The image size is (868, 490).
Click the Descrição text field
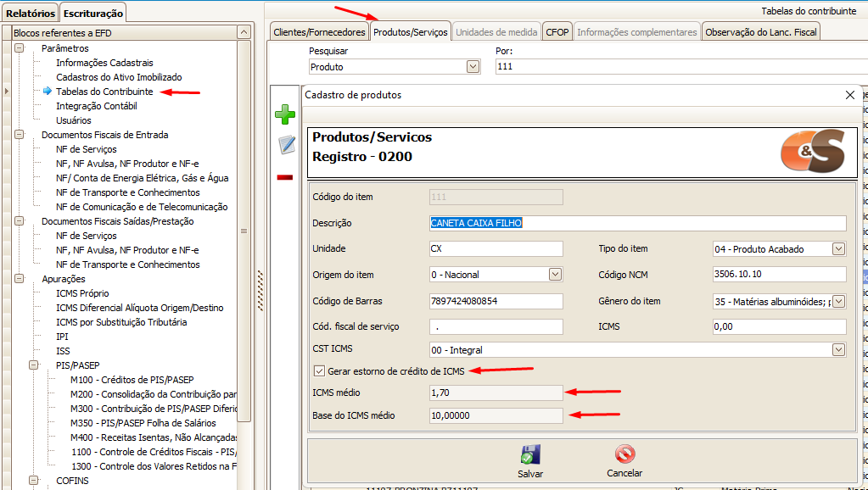point(638,223)
